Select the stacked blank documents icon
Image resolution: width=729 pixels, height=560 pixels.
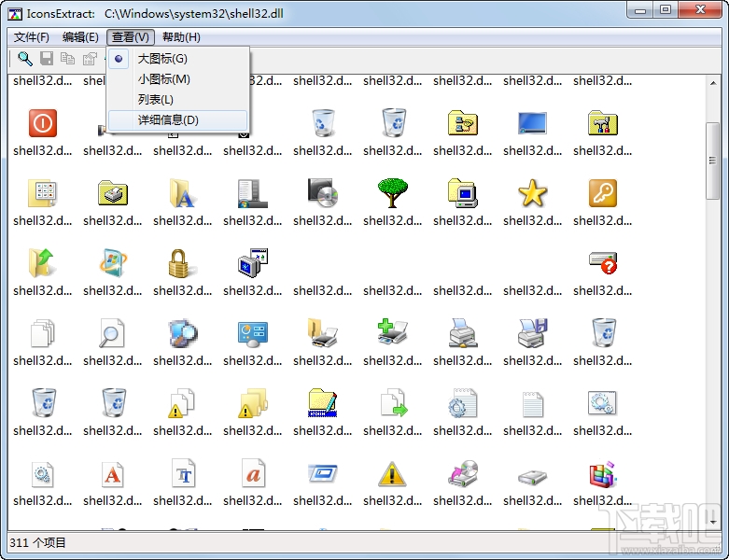pos(43,333)
